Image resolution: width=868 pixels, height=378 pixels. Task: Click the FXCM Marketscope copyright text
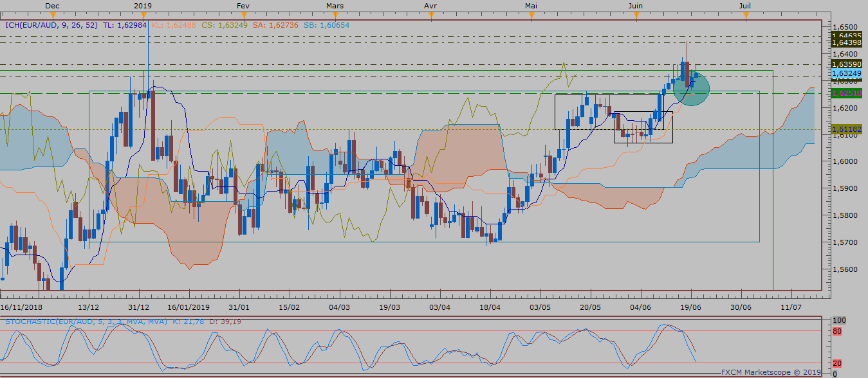(x=771, y=372)
